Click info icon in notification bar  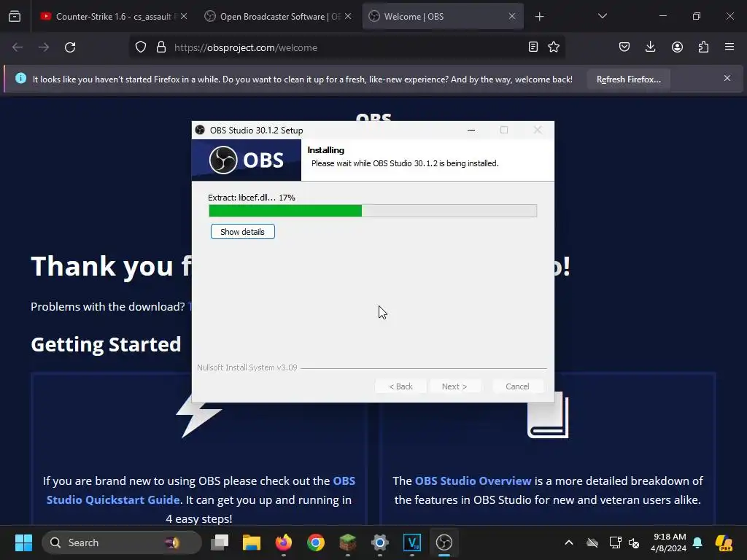point(21,78)
